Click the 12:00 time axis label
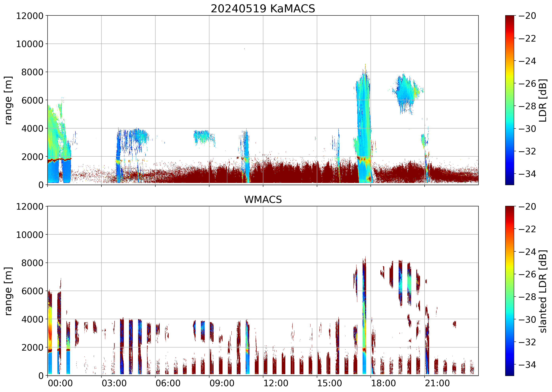Viewport: 552px width, 392px height. click(x=276, y=383)
